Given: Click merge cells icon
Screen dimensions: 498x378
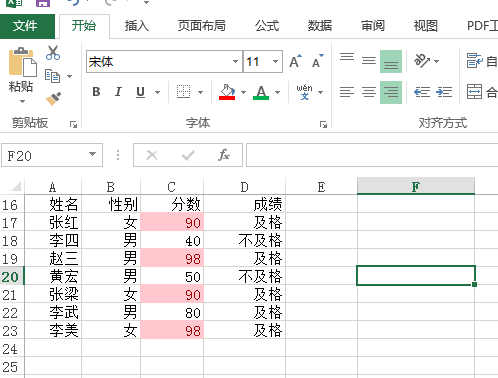Looking at the screenshot, I should pos(475,92).
